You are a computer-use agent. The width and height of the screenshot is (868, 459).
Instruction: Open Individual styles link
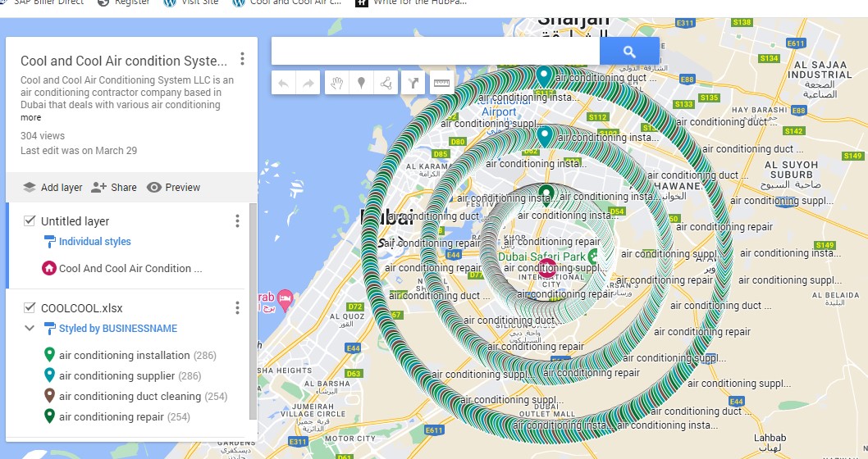tap(94, 242)
